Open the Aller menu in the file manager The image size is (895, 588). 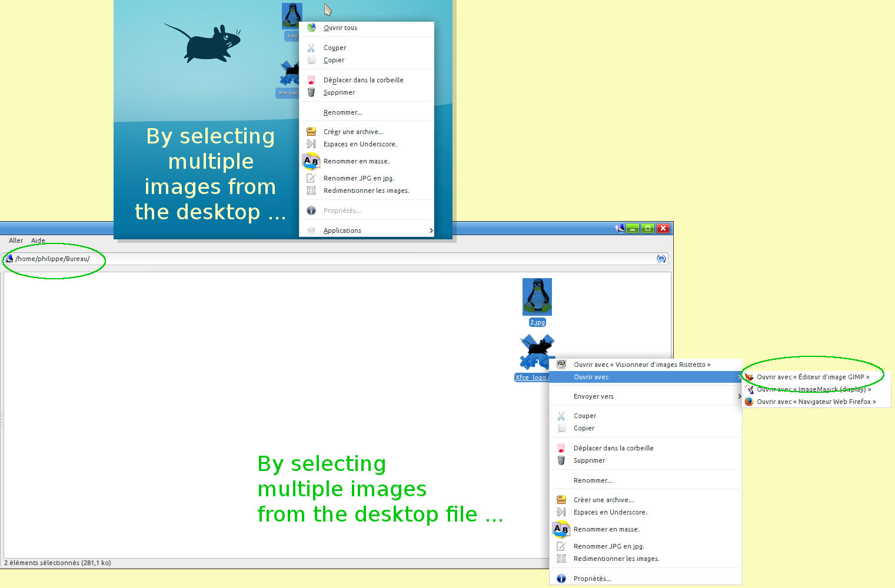click(16, 240)
